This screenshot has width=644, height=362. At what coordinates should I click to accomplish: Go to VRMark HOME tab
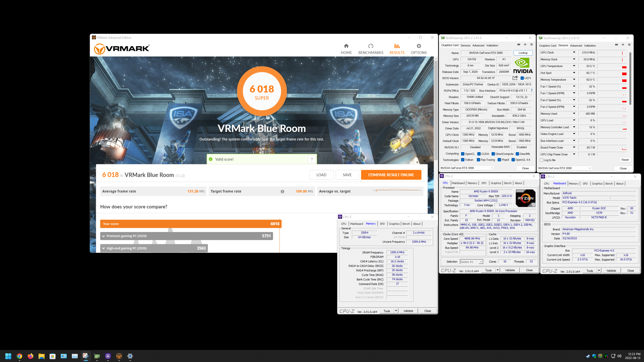click(x=346, y=49)
